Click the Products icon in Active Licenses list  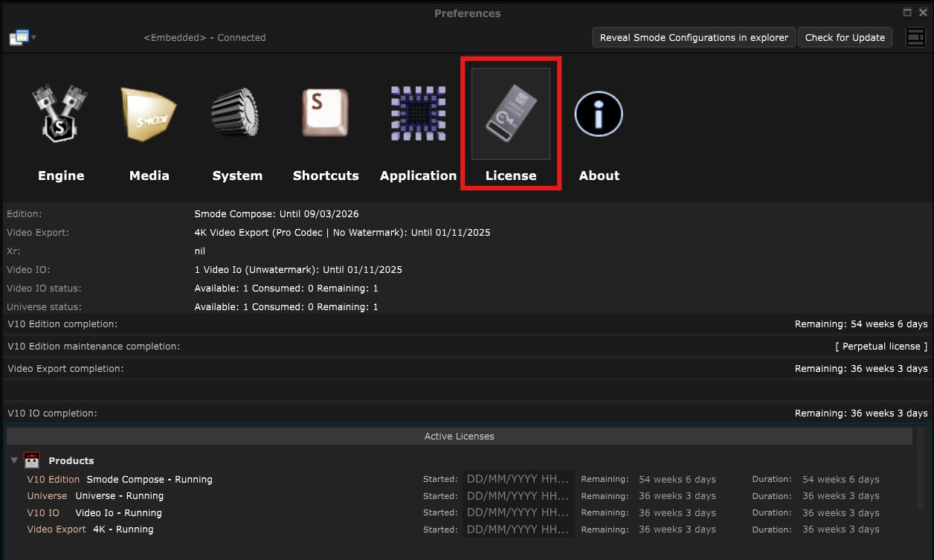30,460
